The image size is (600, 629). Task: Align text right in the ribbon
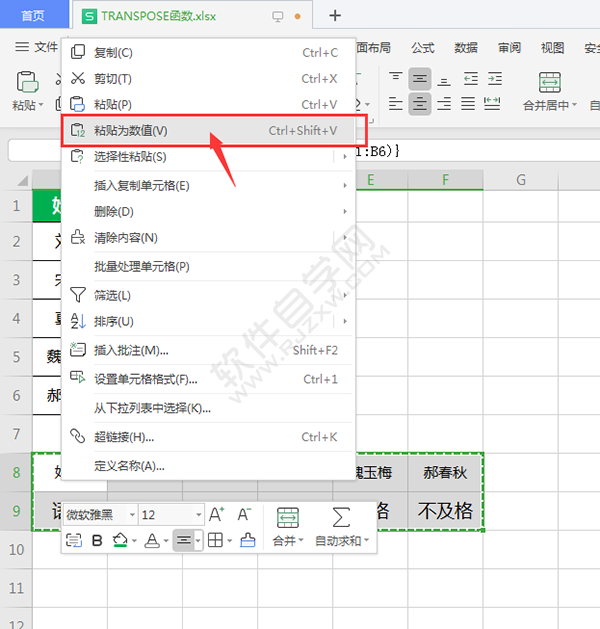pyautogui.click(x=444, y=104)
